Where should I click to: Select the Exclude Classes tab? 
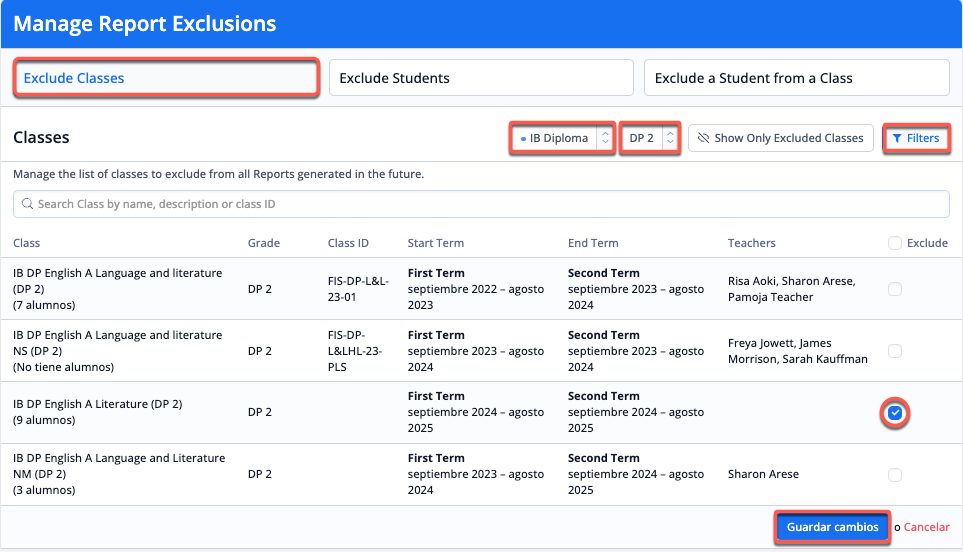click(166, 78)
